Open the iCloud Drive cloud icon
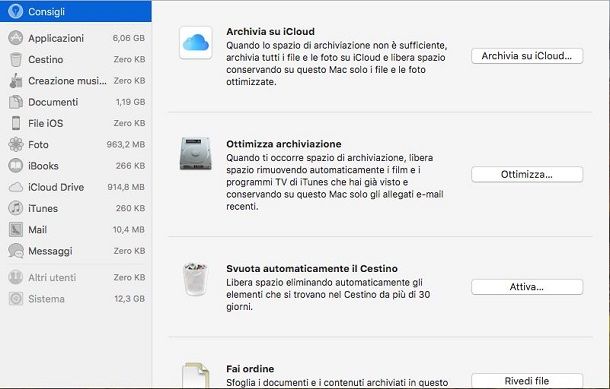This screenshot has height=389, width=610. click(16, 187)
